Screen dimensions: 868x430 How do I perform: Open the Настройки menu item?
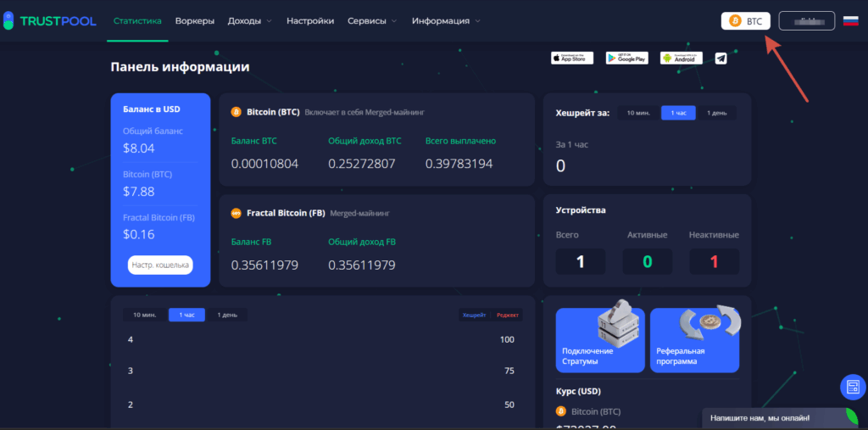[x=310, y=20]
